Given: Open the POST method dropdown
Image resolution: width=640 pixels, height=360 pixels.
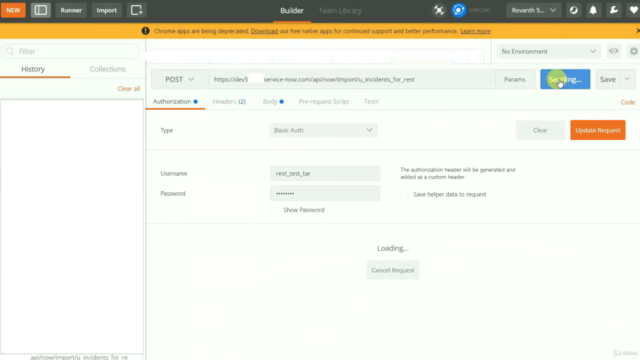Looking at the screenshot, I should click(x=180, y=79).
